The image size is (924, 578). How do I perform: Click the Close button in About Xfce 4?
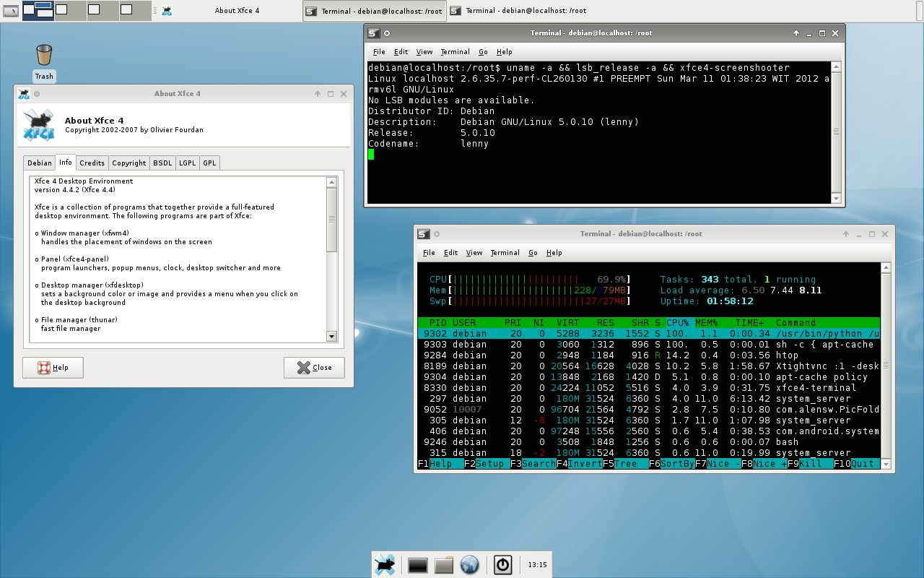point(314,368)
